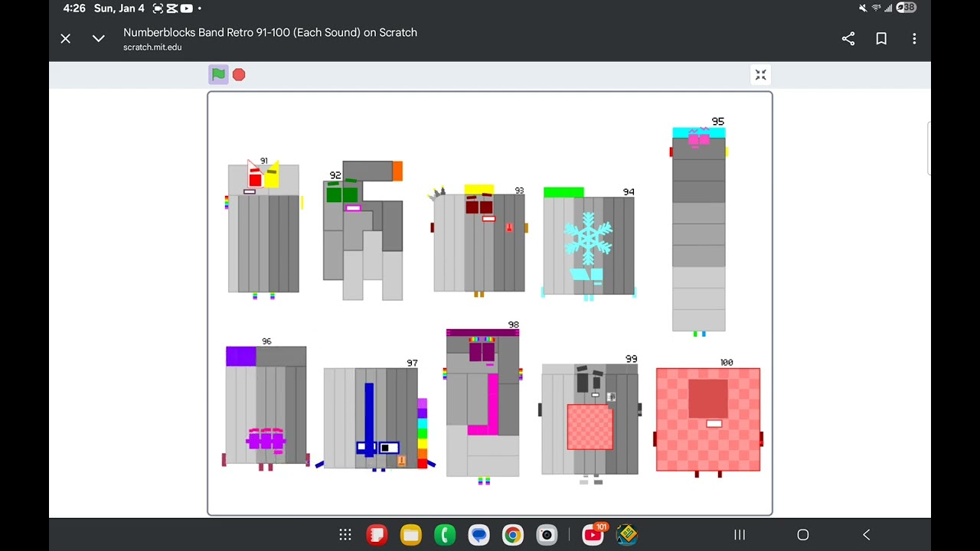This screenshot has width=980, height=551.
Task: Click the red stop sign button
Action: (x=239, y=74)
